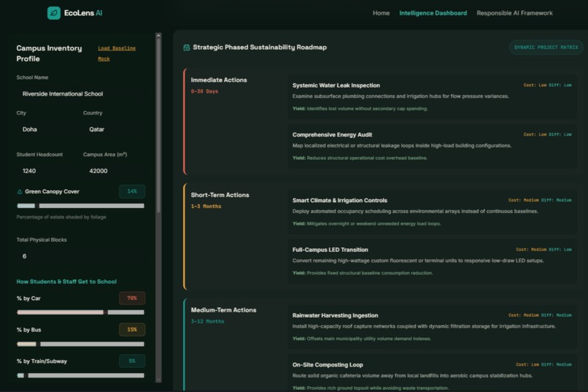Click the Dynamic Project Matrix badge
The image size is (588, 392).
coord(546,47)
